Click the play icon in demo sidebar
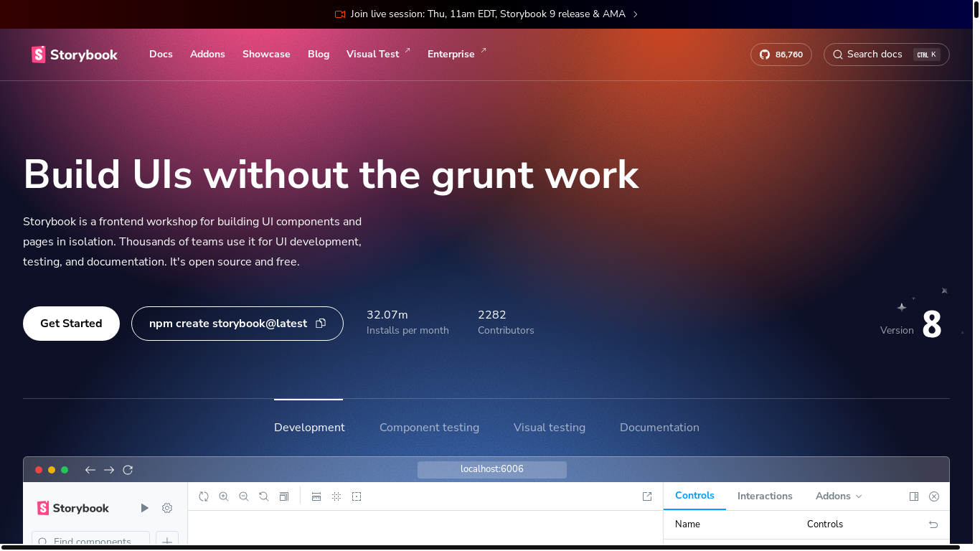 (144, 508)
